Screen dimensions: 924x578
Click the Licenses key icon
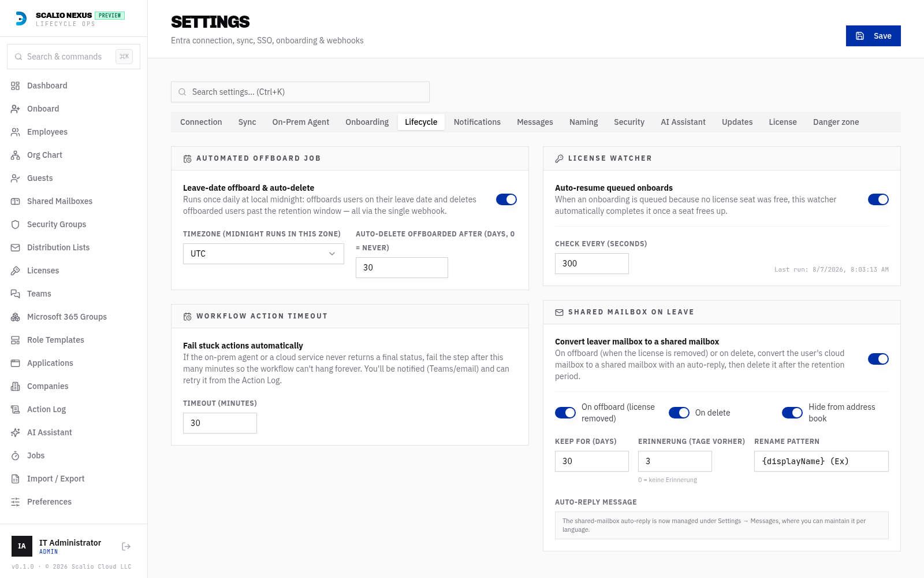tap(16, 271)
